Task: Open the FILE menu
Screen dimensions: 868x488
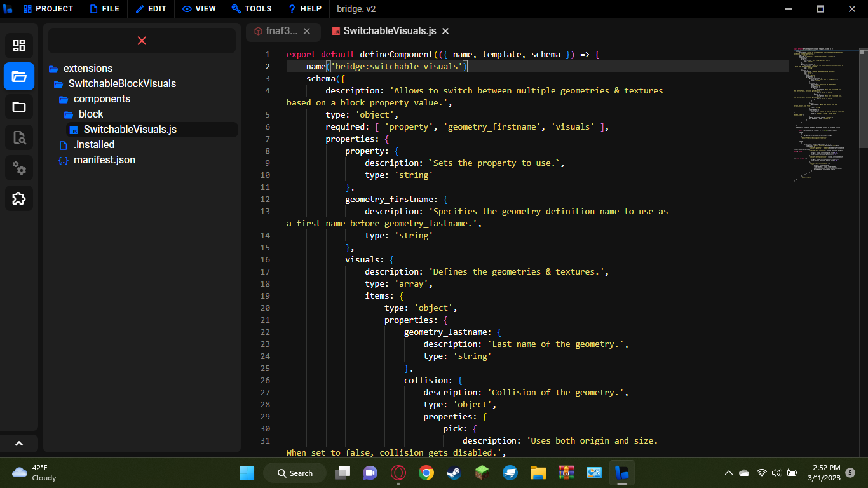Action: 104,9
